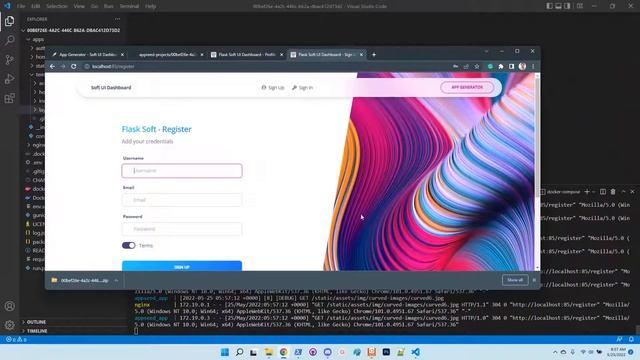Open the VS Code Explorer view
Image resolution: width=640 pixels, height=360 pixels.
9,21
